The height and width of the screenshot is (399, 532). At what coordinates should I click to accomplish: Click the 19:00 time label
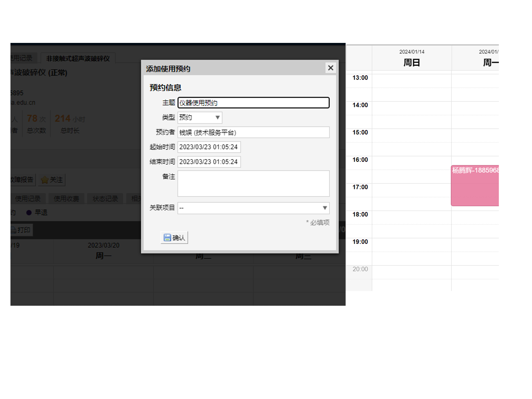[x=360, y=242]
